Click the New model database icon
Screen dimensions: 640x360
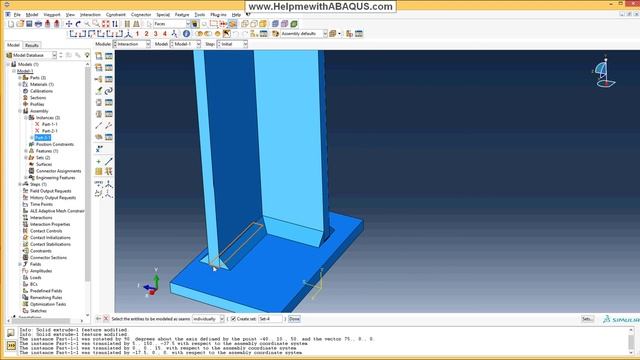tap(11, 24)
